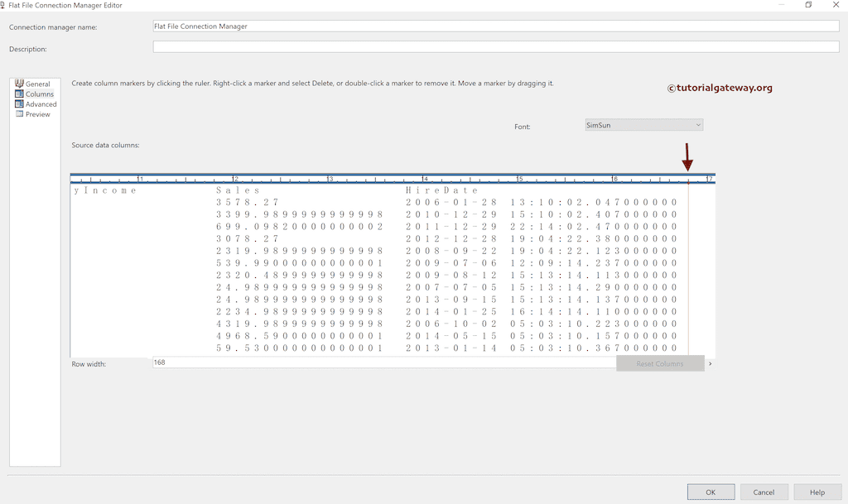Click the time value 16:14:14.110000000
Image resolution: width=848 pixels, height=504 pixels.
593,312
